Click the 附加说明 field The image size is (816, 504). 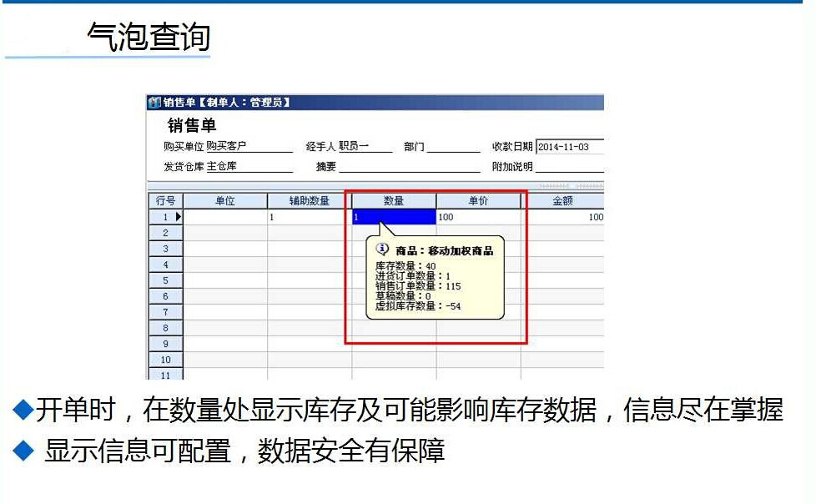[569, 167]
